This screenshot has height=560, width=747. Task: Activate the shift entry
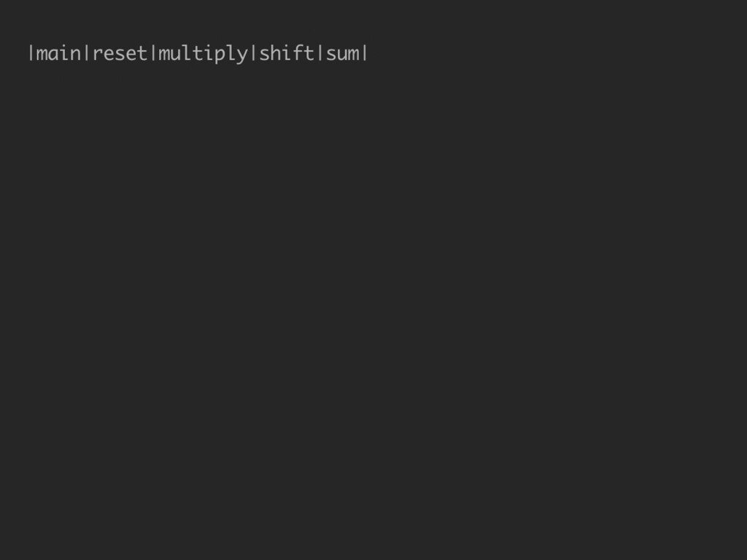click(x=286, y=52)
